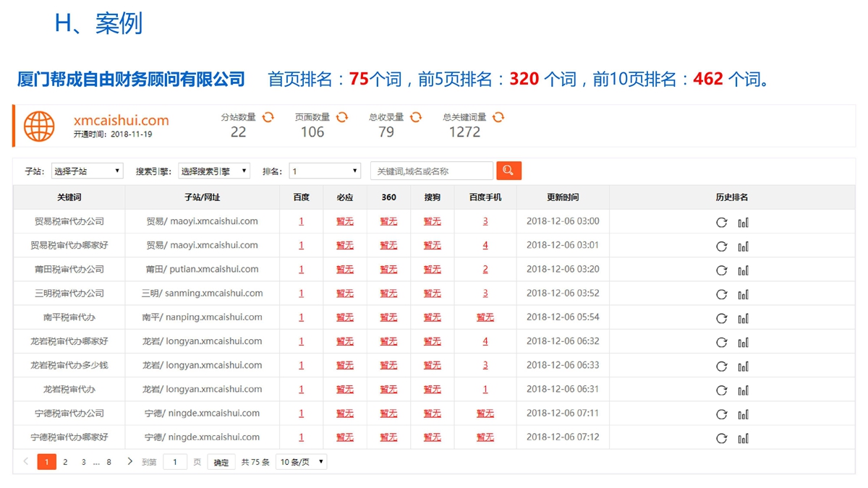Viewport: 868px width, 488px height.
Task: Change the 10条/页 page size dropdown
Action: pos(302,462)
